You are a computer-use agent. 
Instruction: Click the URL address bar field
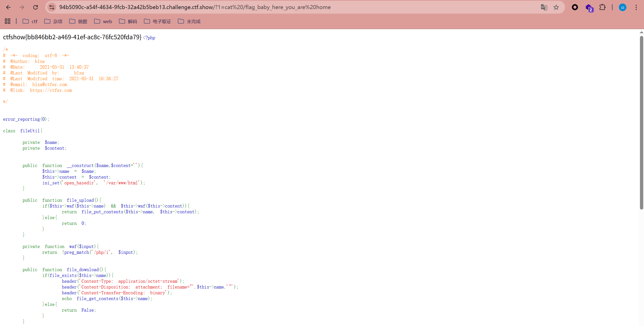(277, 7)
